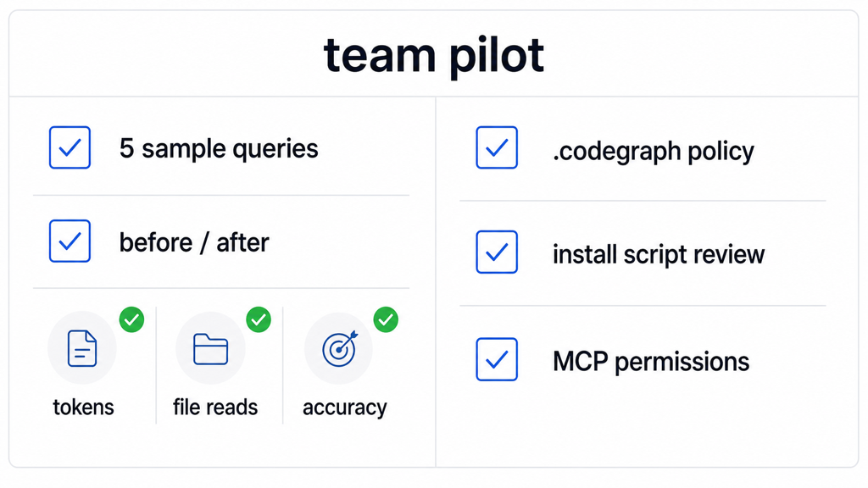This screenshot has height=488, width=868.
Task: Click the accuracy label
Action: point(345,408)
